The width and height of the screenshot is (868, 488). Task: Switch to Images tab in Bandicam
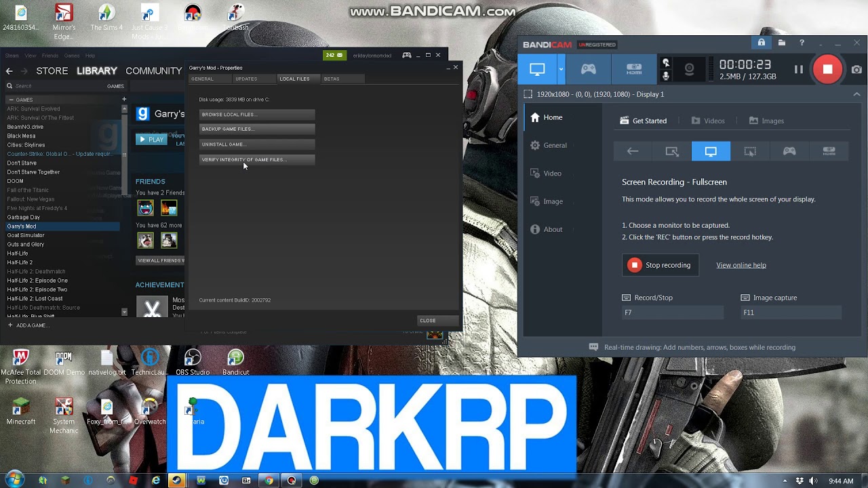tap(766, 121)
